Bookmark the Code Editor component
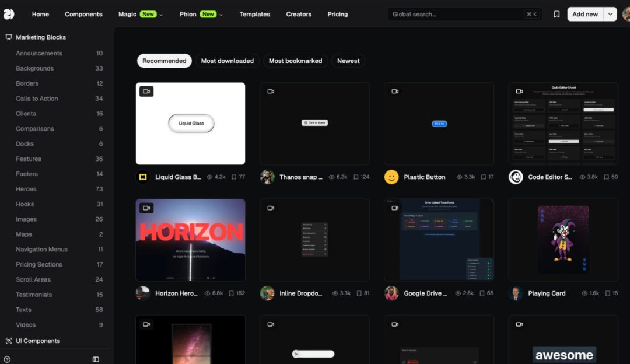Screen dimensions: 630x364 [606, 177]
